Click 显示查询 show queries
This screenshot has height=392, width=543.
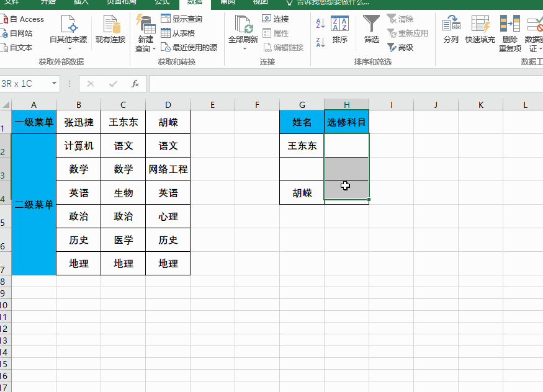[182, 19]
